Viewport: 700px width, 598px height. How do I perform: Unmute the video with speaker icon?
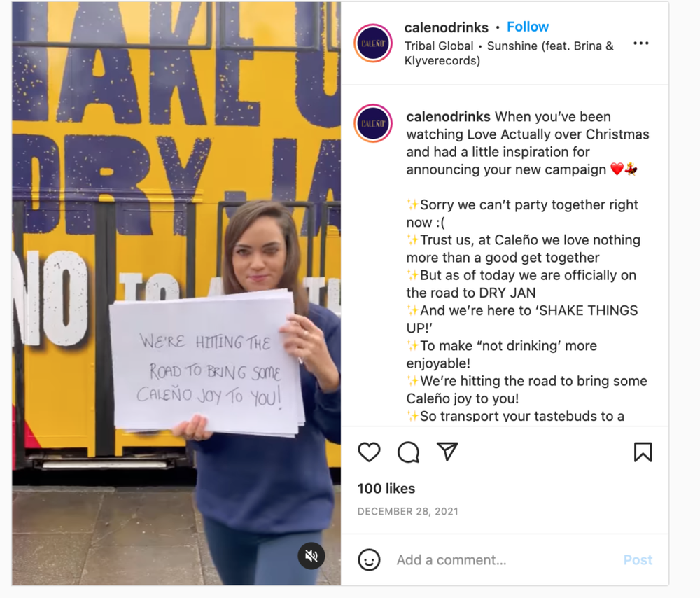click(311, 555)
